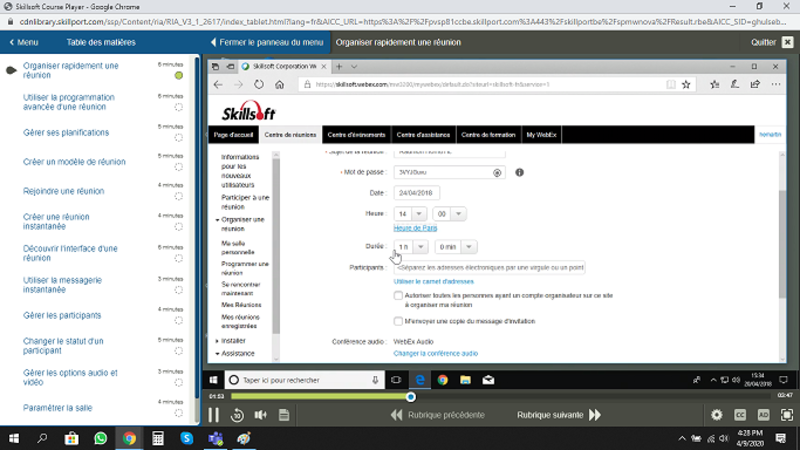
Task: Open WhatsApp from the Windows taskbar
Action: click(x=101, y=438)
